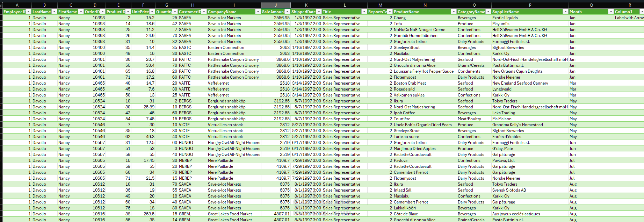
Task: Select the 'Lyngbysild' supplier cell
Action: (530, 89)
